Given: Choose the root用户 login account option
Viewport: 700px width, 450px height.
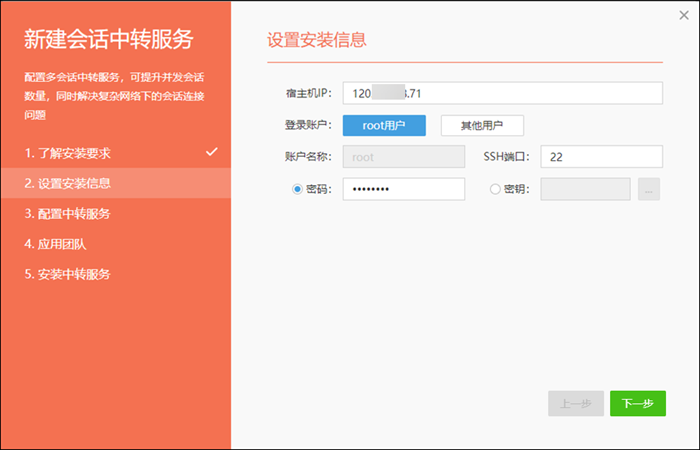Looking at the screenshot, I should pyautogui.click(x=384, y=125).
